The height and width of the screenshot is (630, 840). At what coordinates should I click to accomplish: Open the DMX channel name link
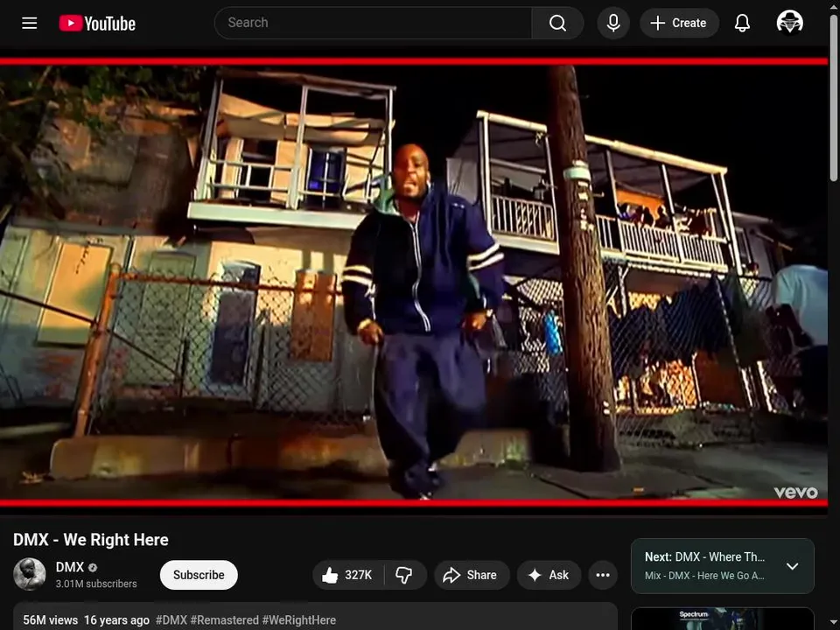click(x=70, y=567)
